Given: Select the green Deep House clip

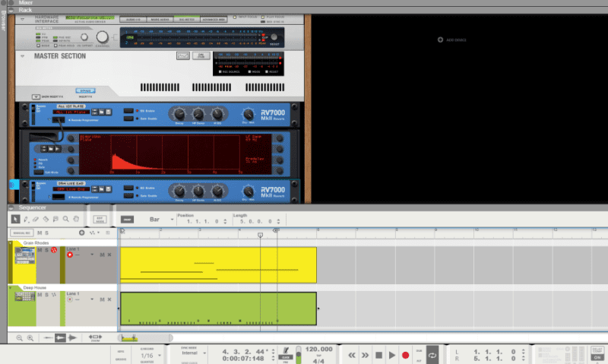Looking at the screenshot, I should [218, 309].
